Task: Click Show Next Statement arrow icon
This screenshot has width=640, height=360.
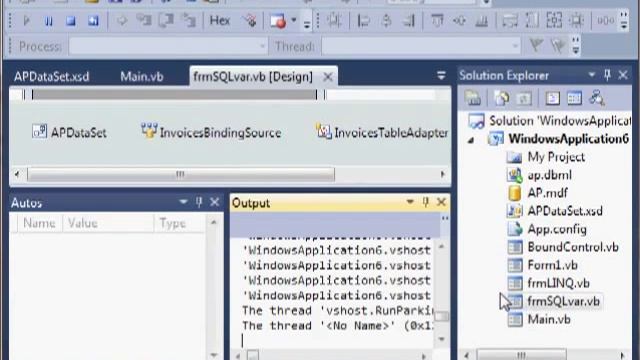Action: 122,20
